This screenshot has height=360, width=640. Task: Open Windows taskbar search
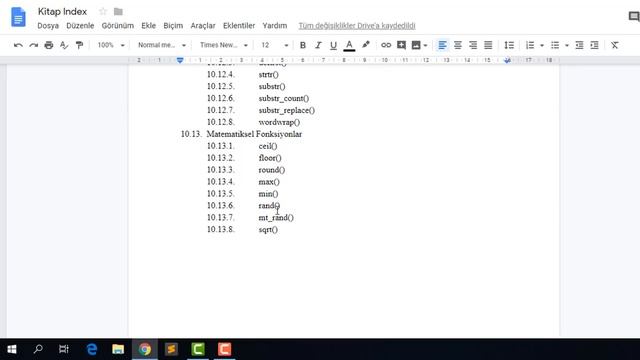[x=38, y=349]
